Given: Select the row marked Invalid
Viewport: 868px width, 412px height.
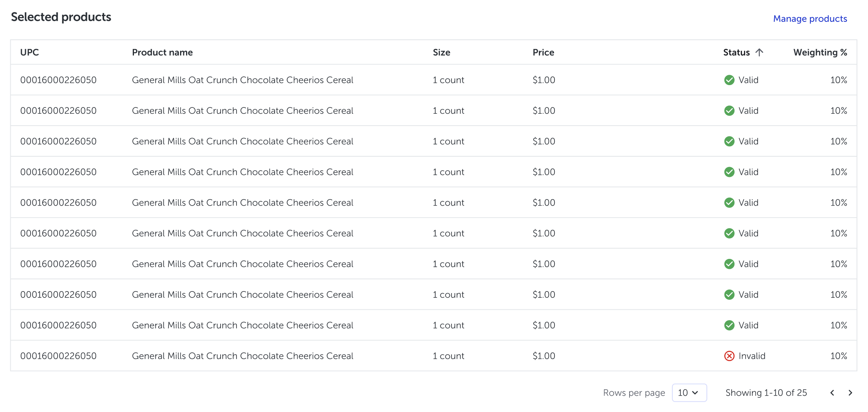Looking at the screenshot, I should [242, 356].
